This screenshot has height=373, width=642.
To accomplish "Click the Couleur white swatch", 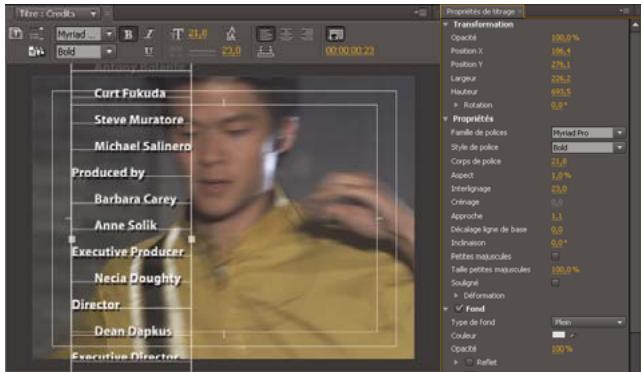I will click(x=558, y=335).
